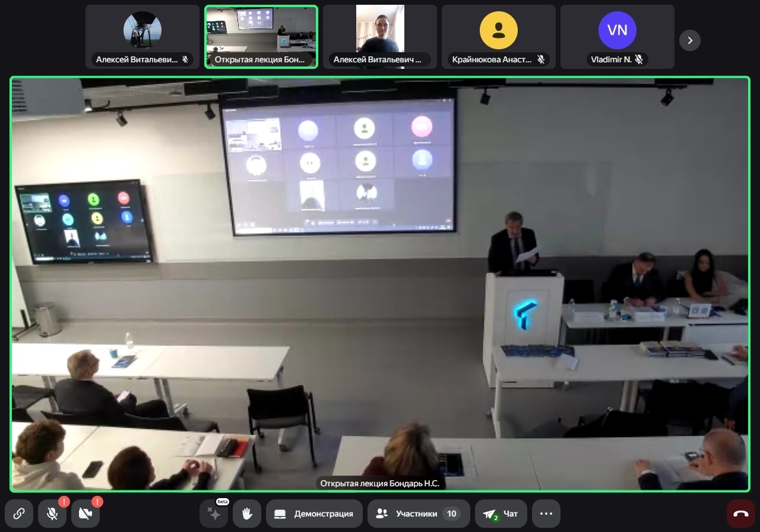Turn on your camera
760x532 pixels.
pyautogui.click(x=85, y=514)
